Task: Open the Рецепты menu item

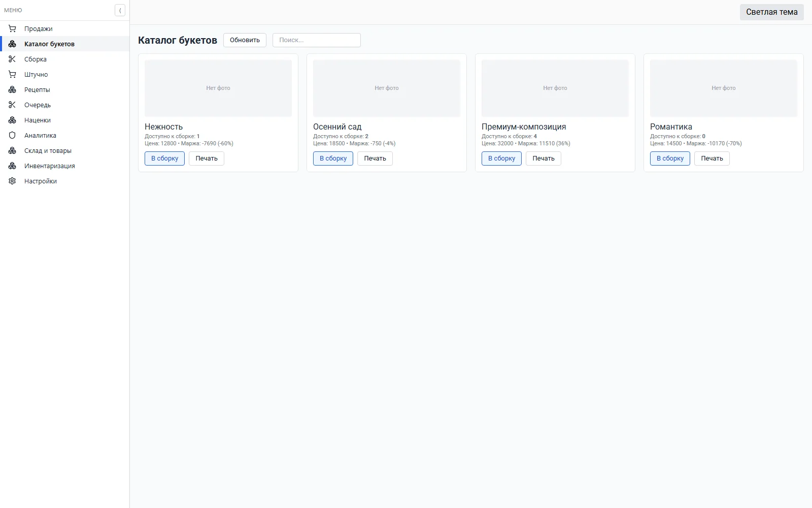Action: tap(65, 89)
